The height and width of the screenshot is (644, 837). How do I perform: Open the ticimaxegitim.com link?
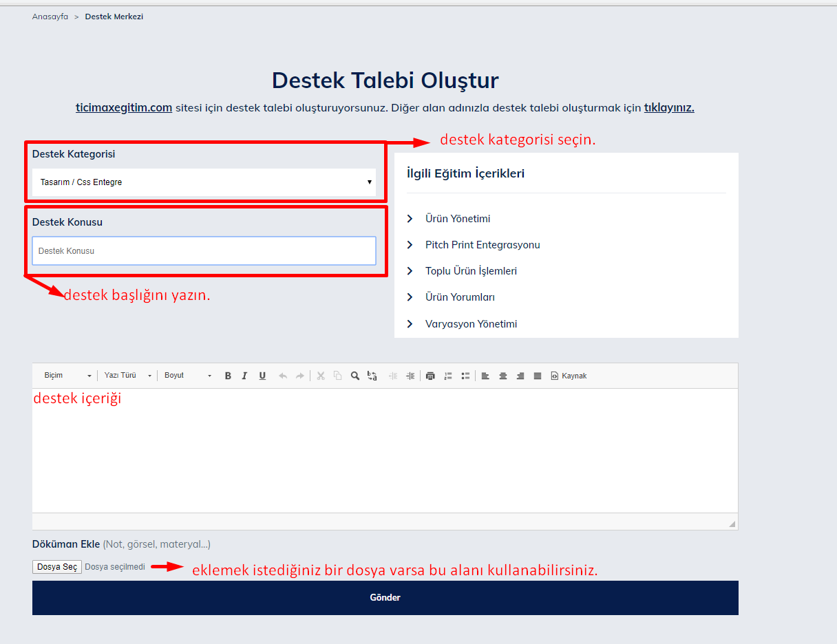click(124, 108)
